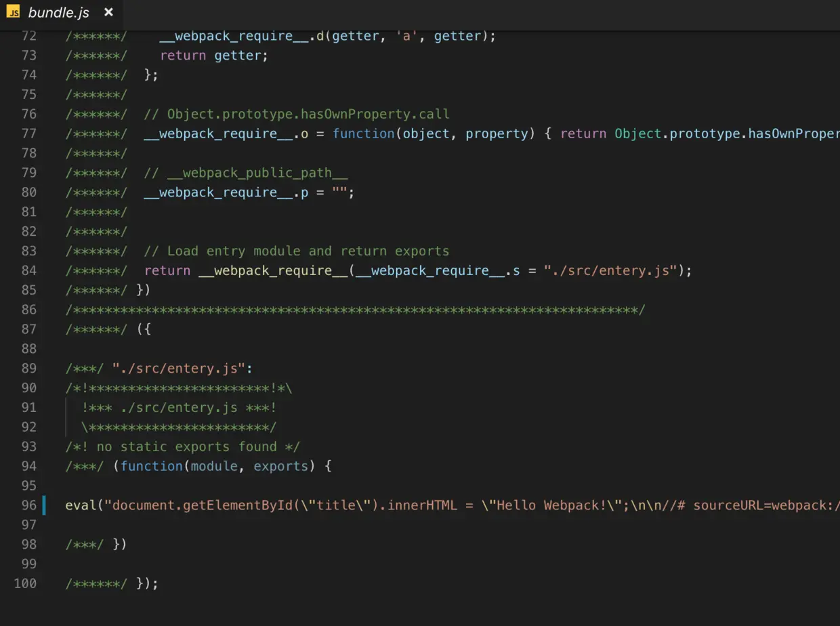Click the "./src/entery.js": key on line 89
This screenshot has width=840, height=626.
[x=182, y=369]
